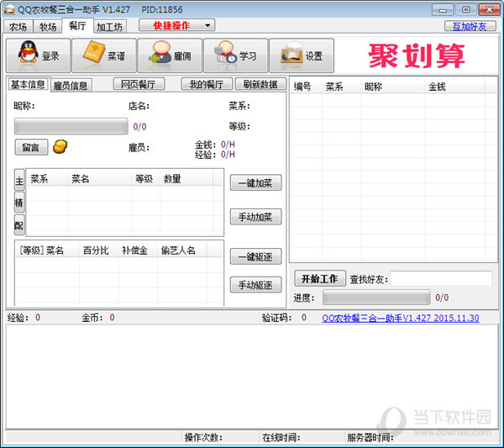The image size is (504, 448).
Task: Select the 配 side tab
Action: coord(19,224)
